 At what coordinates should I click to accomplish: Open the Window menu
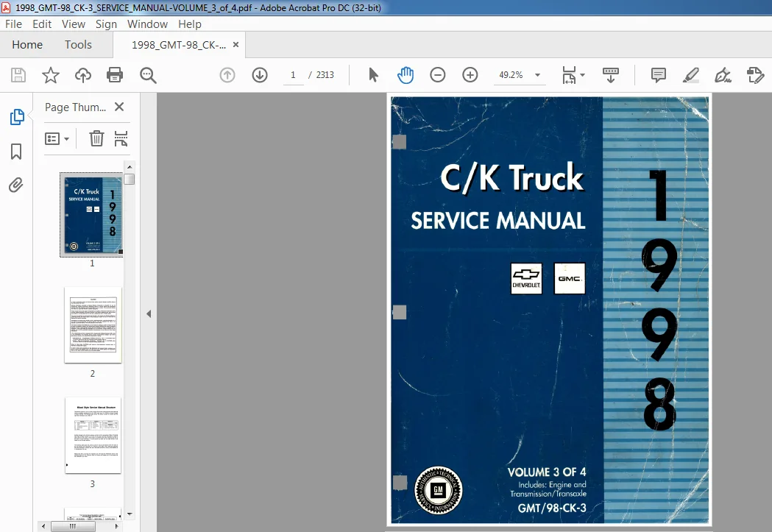(x=147, y=24)
